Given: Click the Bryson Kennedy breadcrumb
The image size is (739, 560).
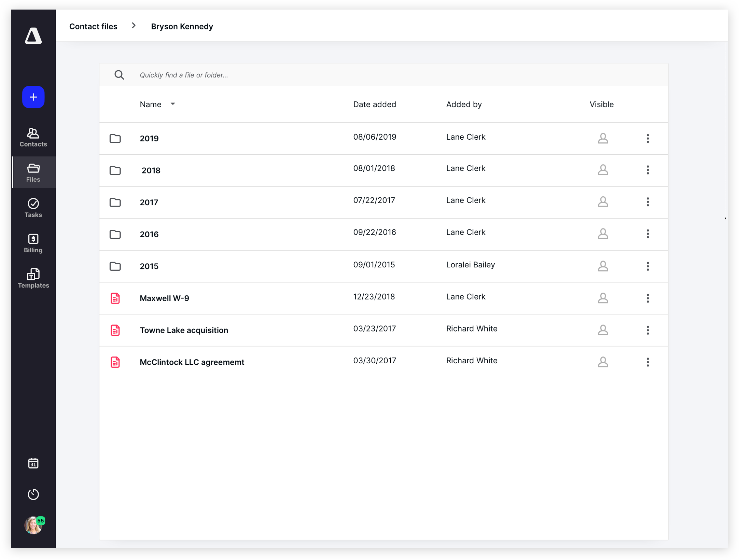Looking at the screenshot, I should pos(182,26).
